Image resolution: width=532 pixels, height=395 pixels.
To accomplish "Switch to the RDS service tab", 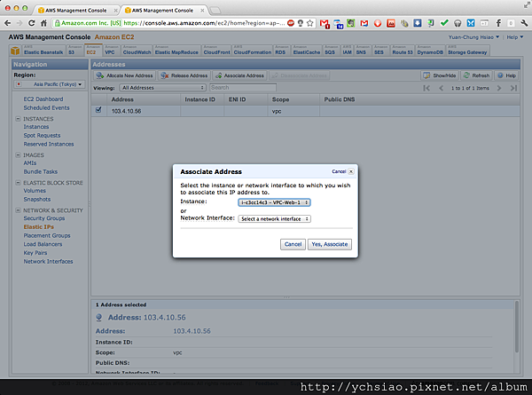I will [282, 51].
